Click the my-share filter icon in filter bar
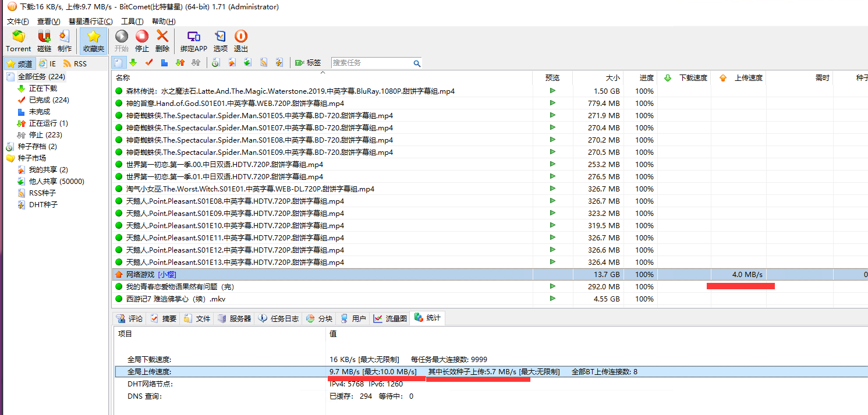The width and height of the screenshot is (868, 415). pos(232,62)
